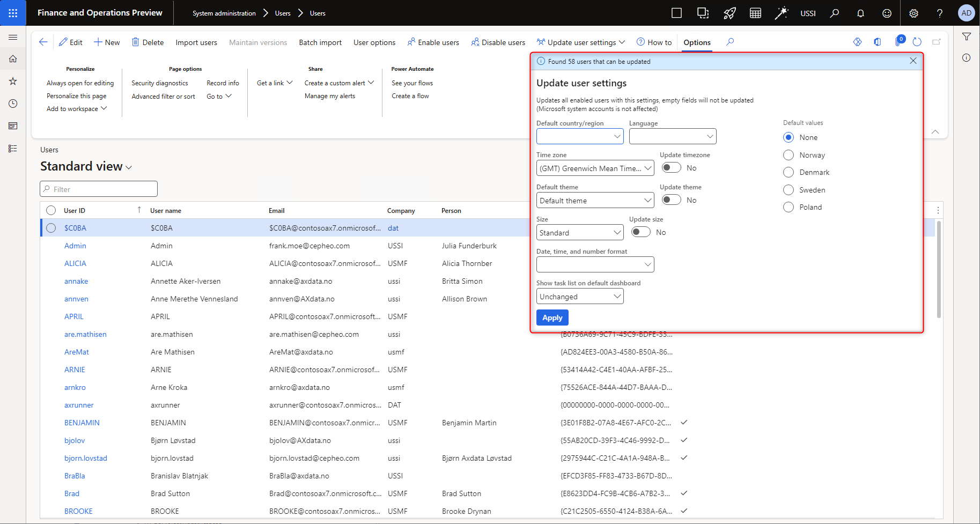
Task: Toggle the Update timezone switch
Action: (671, 168)
